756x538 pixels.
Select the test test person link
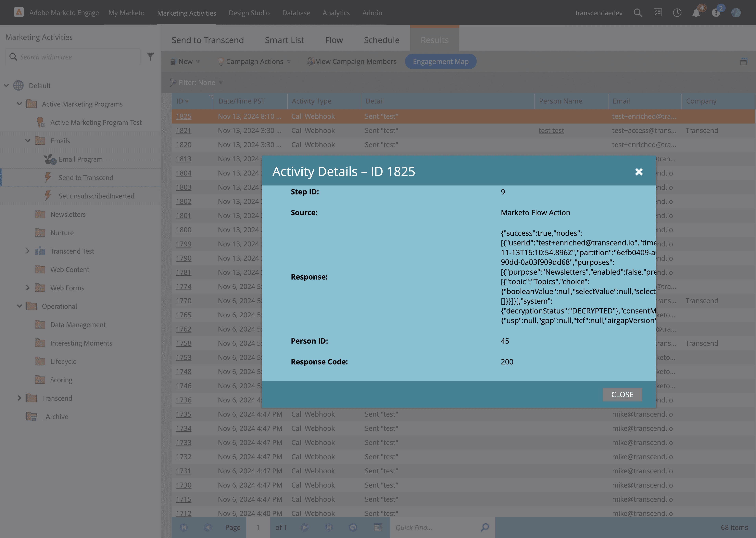tap(551, 131)
